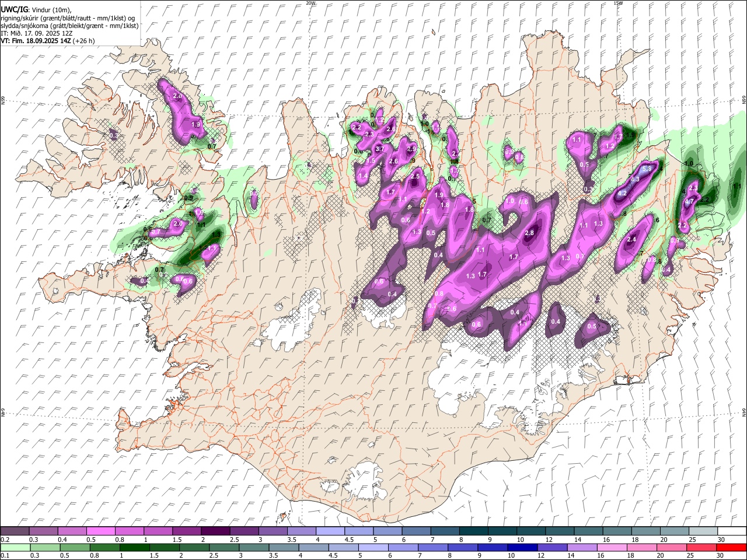This screenshot has height=560, width=747.
Task: Click the "15W" longitude label
Action: 618,3
